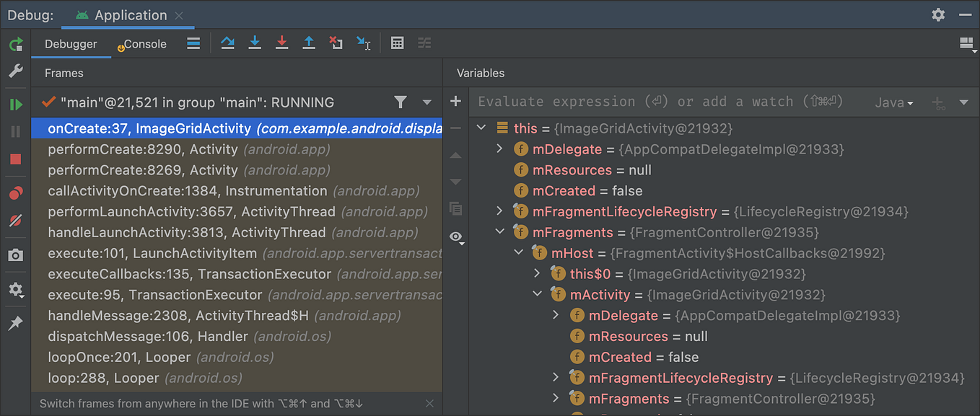Open the Java language dropdown
This screenshot has width=980, height=416.
point(893,102)
